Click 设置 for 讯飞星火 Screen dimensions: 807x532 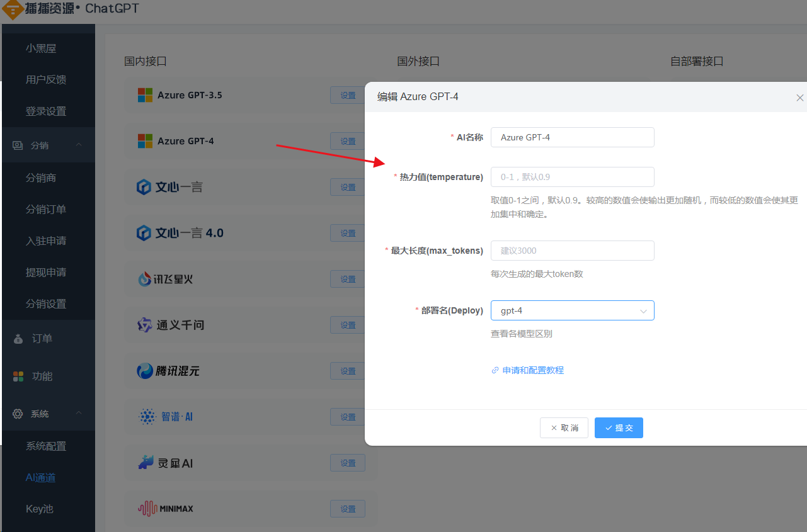pyautogui.click(x=348, y=279)
